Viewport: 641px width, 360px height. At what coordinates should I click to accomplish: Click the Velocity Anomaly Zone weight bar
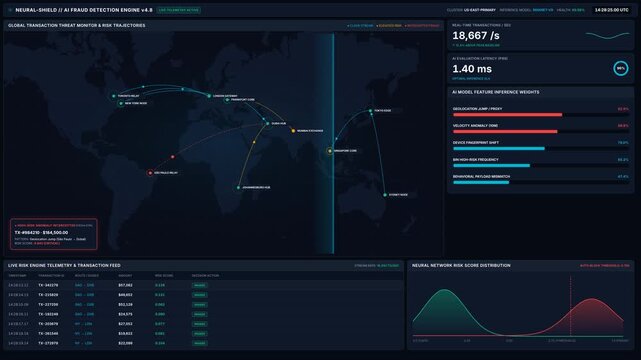tap(540, 132)
